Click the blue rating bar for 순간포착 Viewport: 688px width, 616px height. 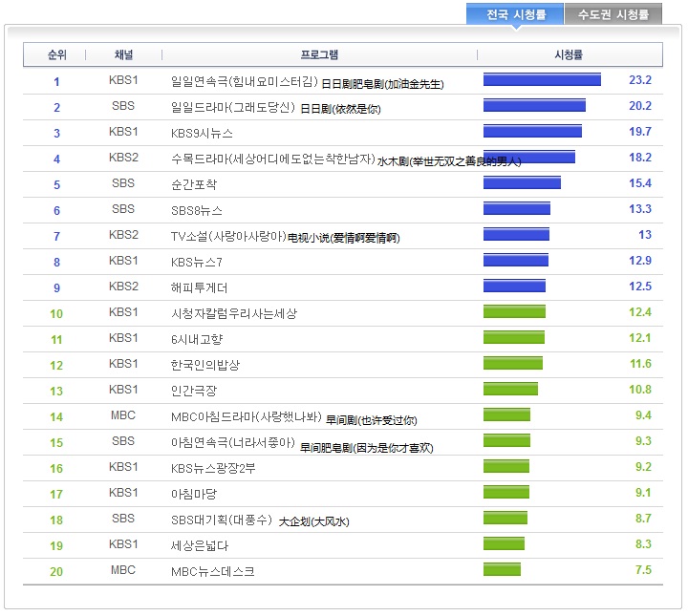(x=522, y=182)
